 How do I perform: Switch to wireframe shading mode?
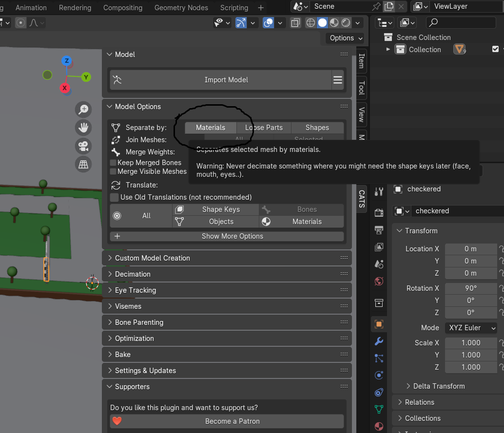point(310,23)
